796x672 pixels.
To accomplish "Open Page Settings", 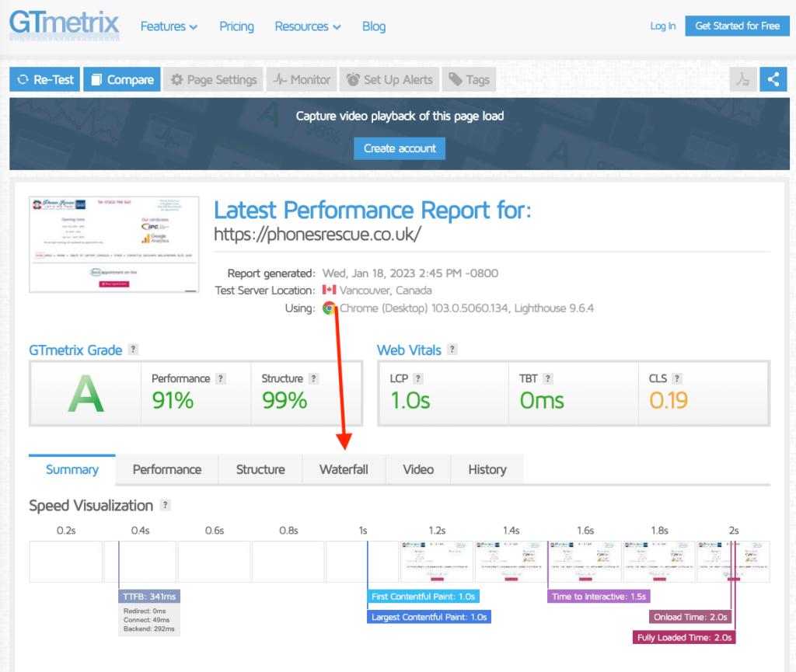I will coord(213,79).
